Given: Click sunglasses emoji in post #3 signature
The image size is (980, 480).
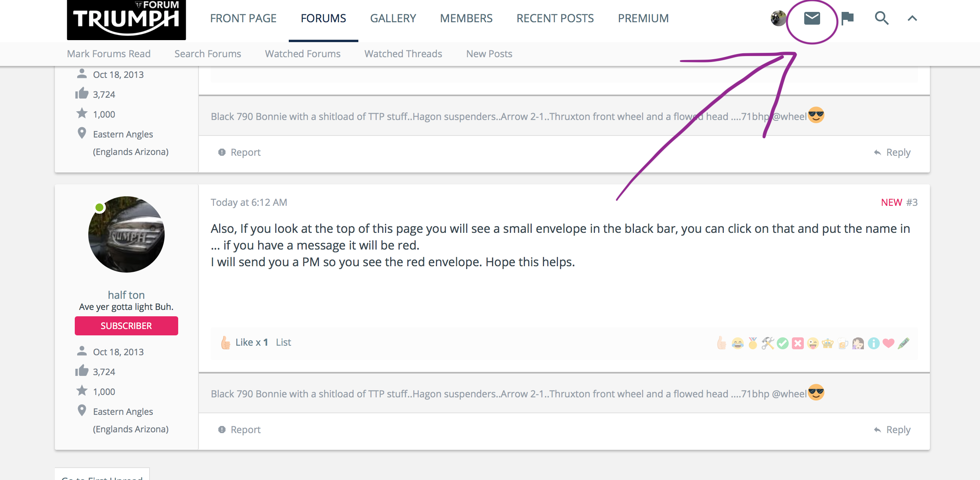Looking at the screenshot, I should pos(816,393).
